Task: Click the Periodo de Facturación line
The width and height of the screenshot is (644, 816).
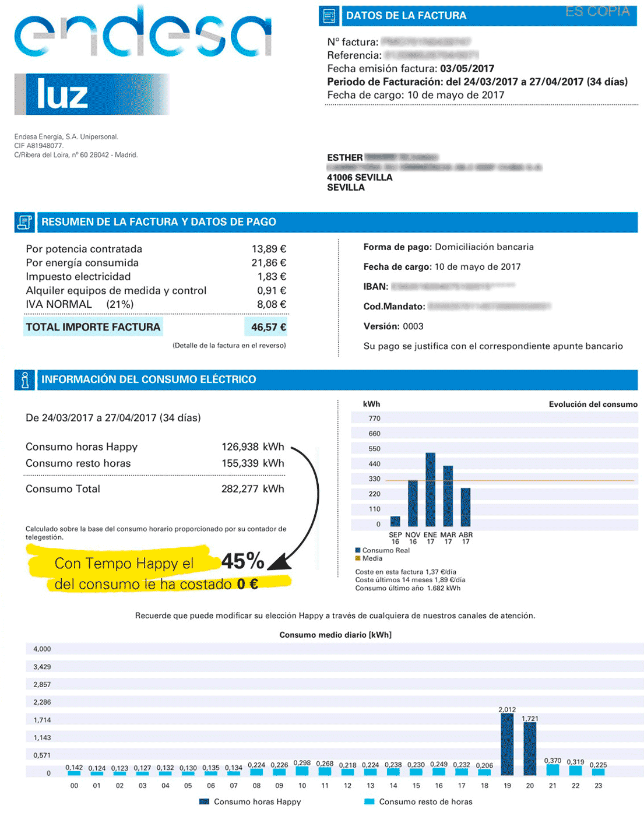Action: click(477, 82)
